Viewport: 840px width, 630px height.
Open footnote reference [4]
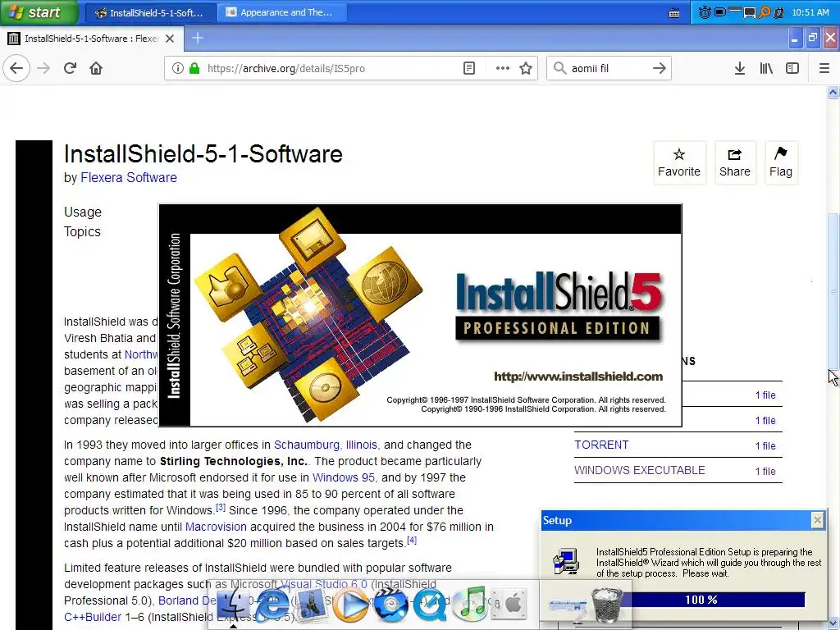[x=412, y=540]
